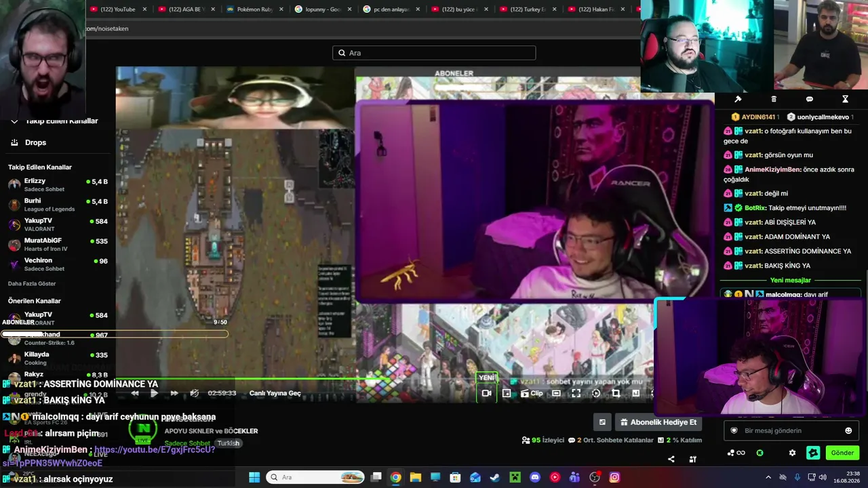Open the Drops section in sidebar
Viewport: 868px width, 488px height.
coord(35,142)
